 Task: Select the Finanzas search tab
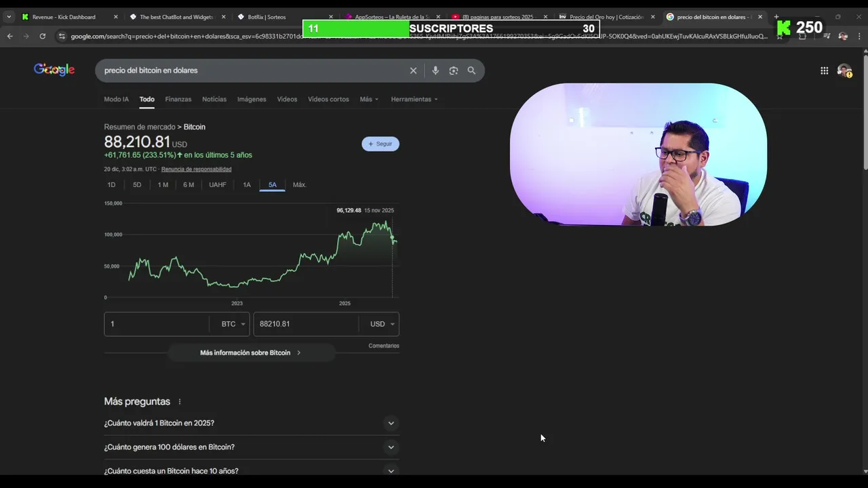click(178, 99)
